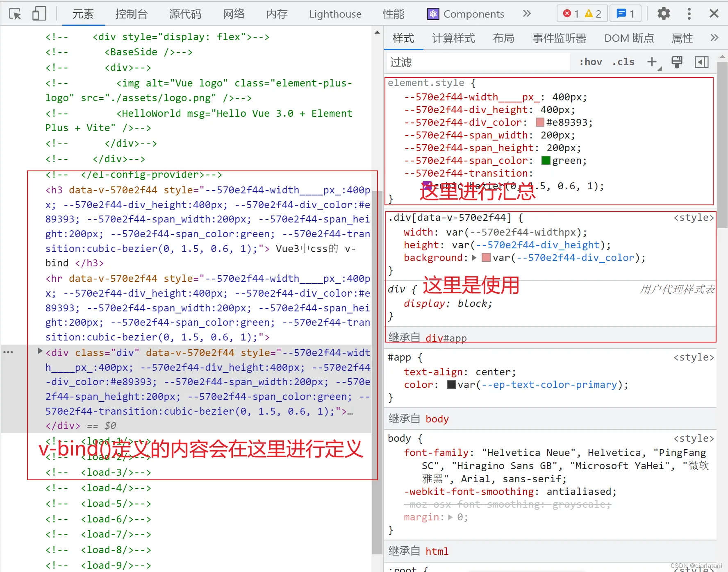
Task: Click the add new style rule plus icon
Action: 652,62
